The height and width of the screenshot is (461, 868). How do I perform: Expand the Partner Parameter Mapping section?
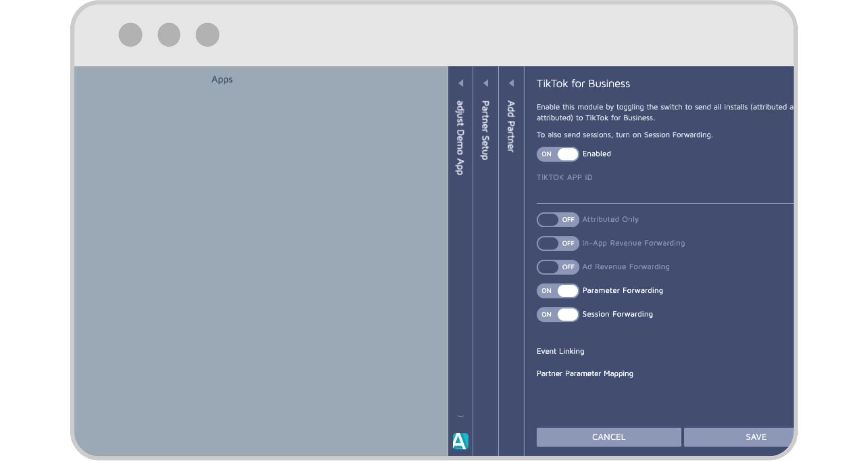[585, 374]
